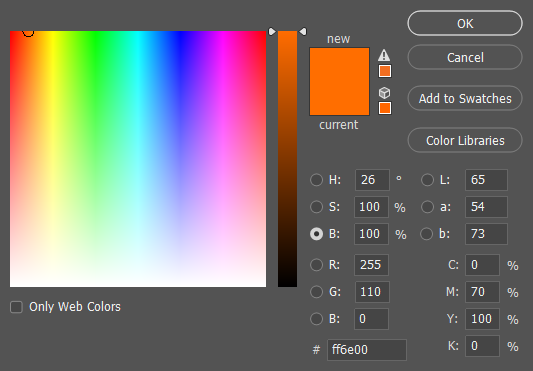Screen dimensions: 533x371
Task: Click the Y yellow field showing 100
Action: 482,319
